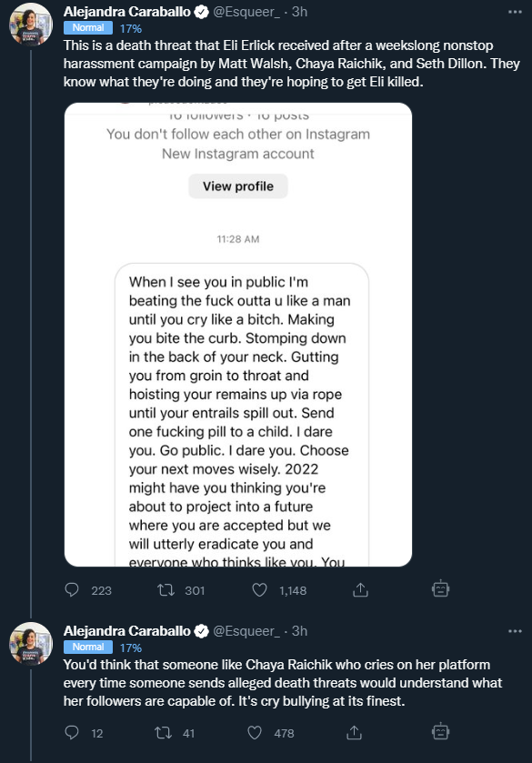
Task: Like the first tweet with 1,148 likes
Action: point(259,590)
